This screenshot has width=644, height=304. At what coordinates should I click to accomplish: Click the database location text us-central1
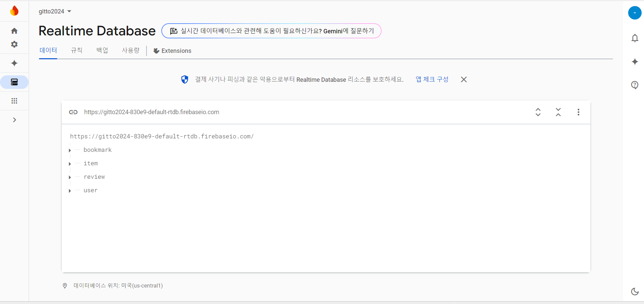[x=118, y=285]
